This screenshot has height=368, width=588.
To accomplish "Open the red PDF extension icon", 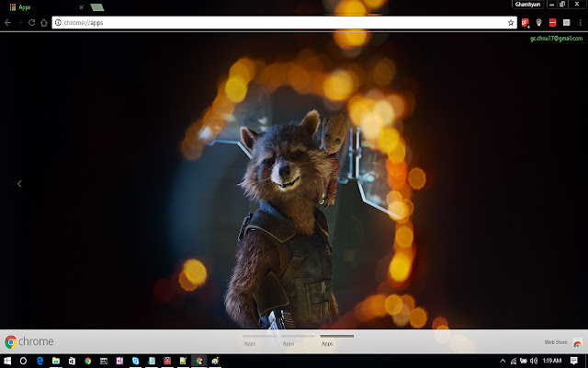I will pyautogui.click(x=525, y=22).
